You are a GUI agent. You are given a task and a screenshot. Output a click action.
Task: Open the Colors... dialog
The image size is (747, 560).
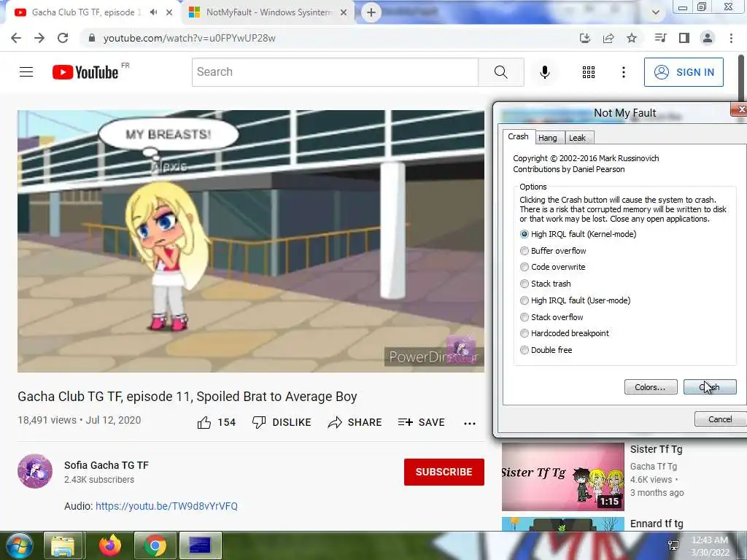pyautogui.click(x=651, y=387)
